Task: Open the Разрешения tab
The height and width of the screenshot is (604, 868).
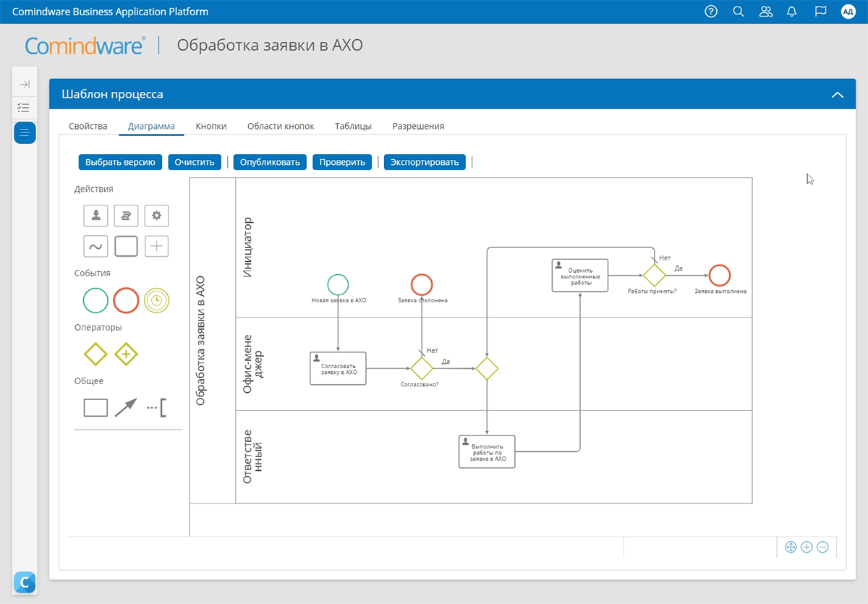Action: tap(418, 126)
